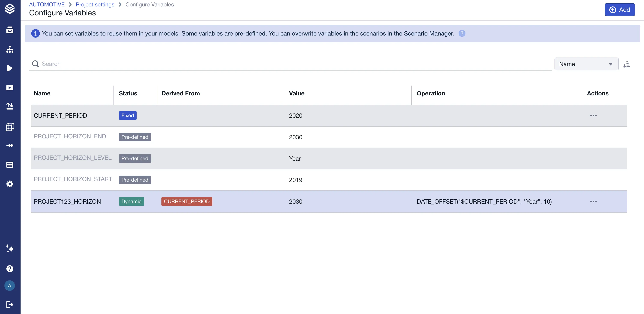
Task: Open the arrow connector sidebar icon
Action: (10, 145)
